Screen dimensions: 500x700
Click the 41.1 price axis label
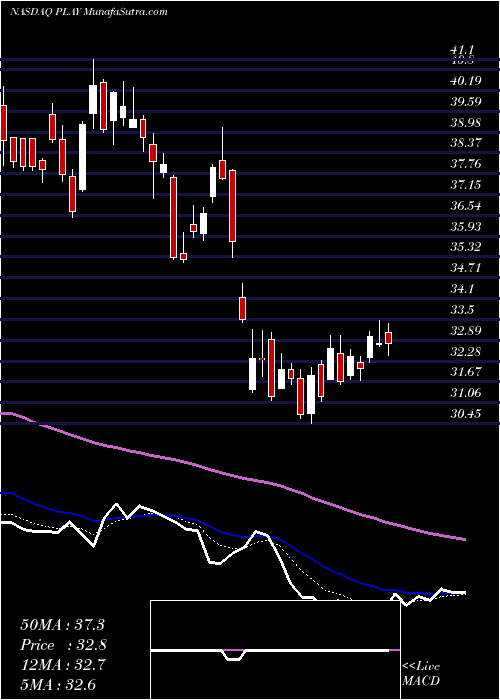point(462,50)
